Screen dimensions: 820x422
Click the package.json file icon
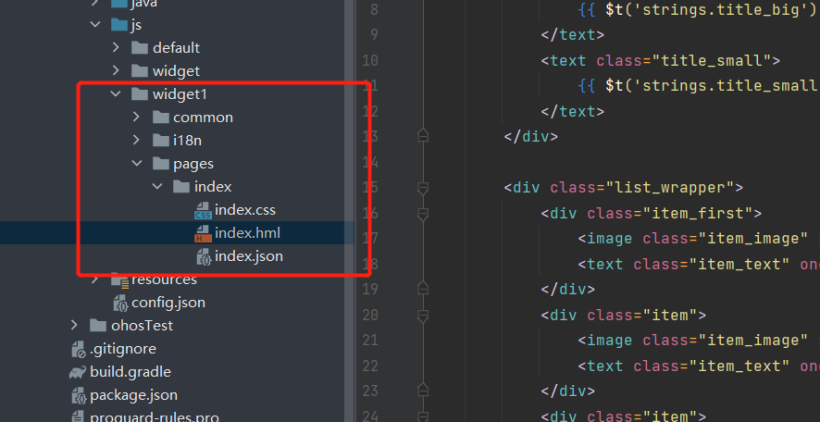[78, 395]
